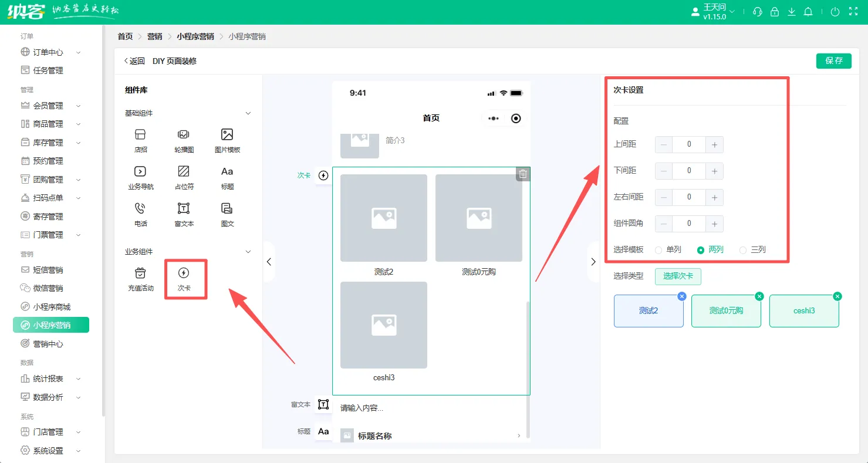Select the 业务导航 navigation component
Viewport: 868px width, 463px height.
pyautogui.click(x=140, y=177)
